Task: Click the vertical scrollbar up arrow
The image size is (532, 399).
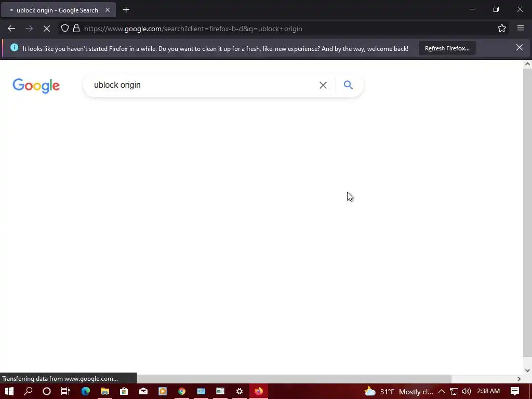Action: coord(527,64)
